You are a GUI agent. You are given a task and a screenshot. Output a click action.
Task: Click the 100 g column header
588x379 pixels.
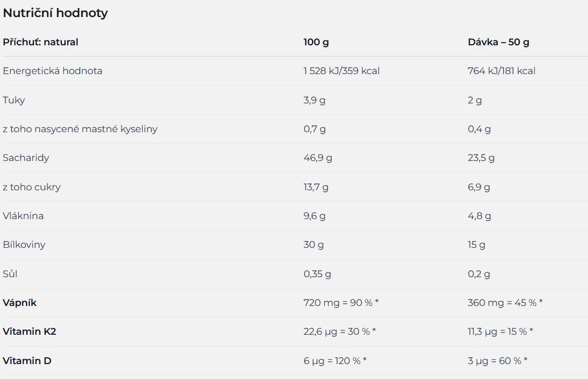pos(316,43)
